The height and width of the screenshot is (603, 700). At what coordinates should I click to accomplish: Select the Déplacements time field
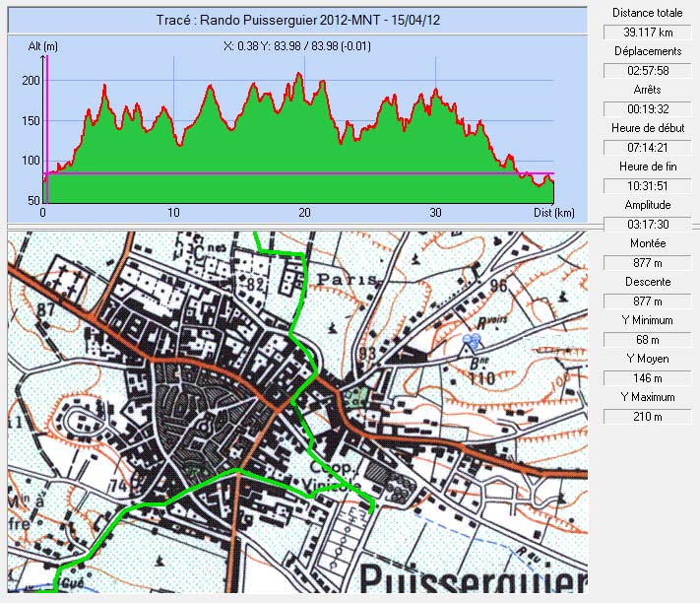(646, 71)
